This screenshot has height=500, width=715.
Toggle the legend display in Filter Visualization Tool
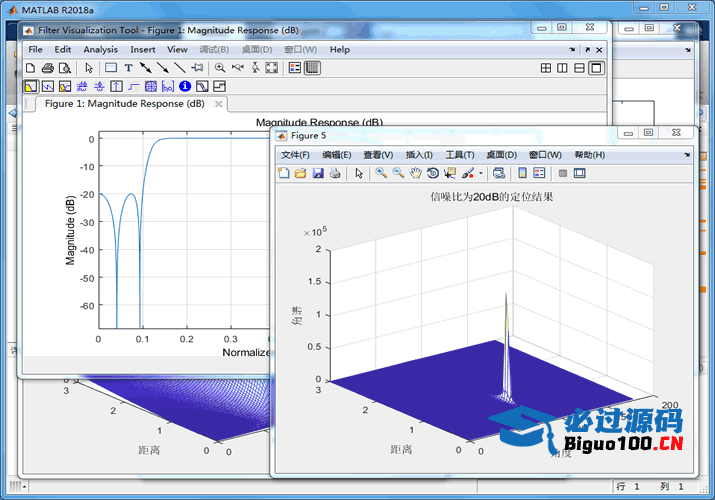295,68
